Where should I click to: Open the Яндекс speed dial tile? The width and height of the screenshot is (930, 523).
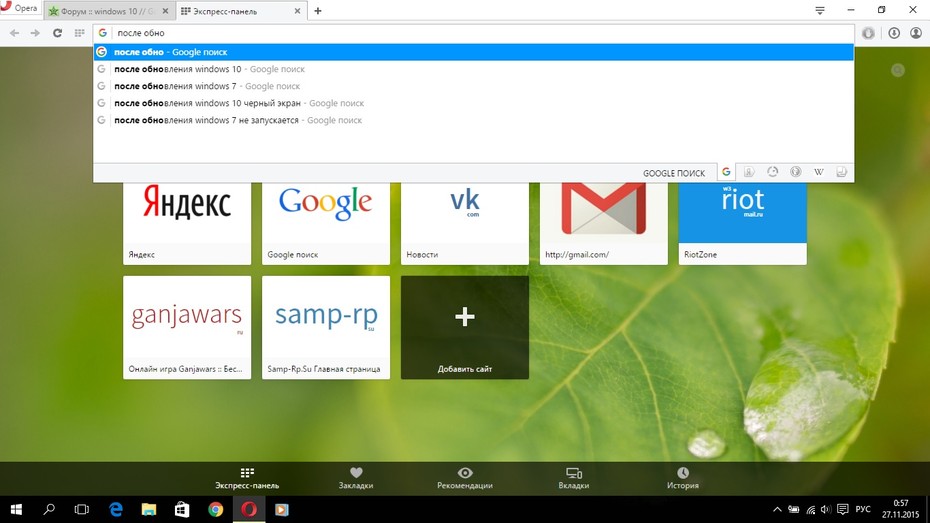[187, 224]
